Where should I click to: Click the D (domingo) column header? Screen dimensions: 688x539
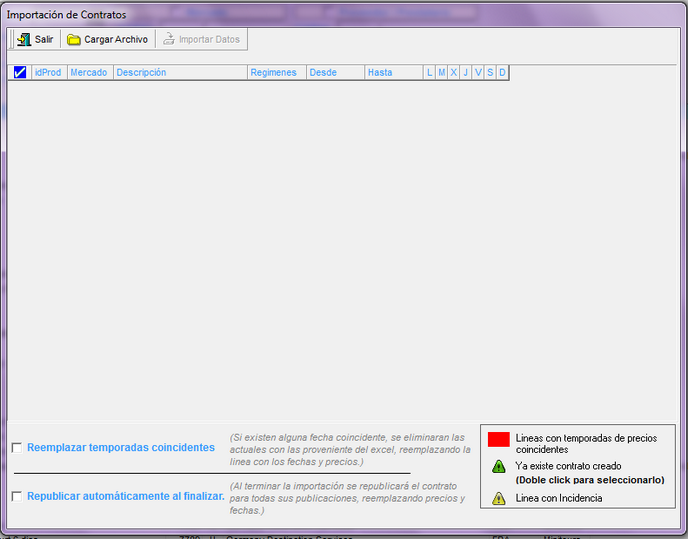[502, 72]
